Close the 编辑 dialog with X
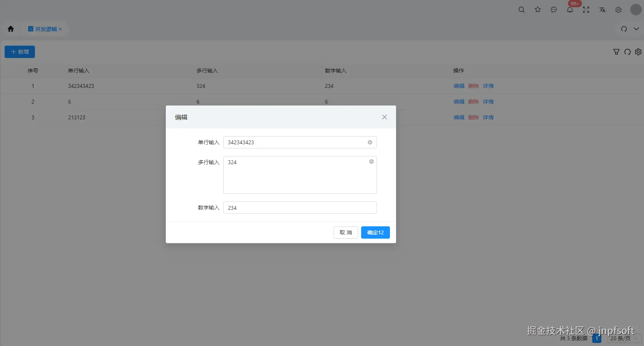Viewport: 644px width, 346px height. click(385, 117)
